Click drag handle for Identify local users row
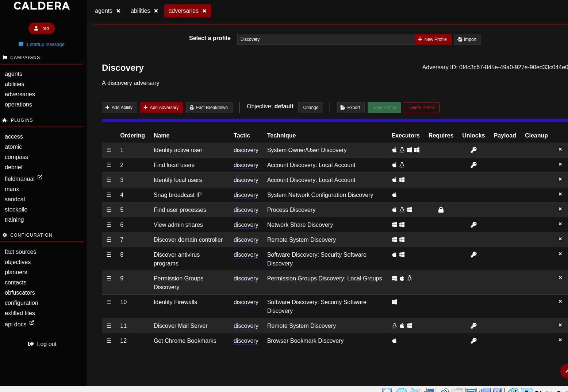The height and width of the screenshot is (392, 568). (x=109, y=180)
